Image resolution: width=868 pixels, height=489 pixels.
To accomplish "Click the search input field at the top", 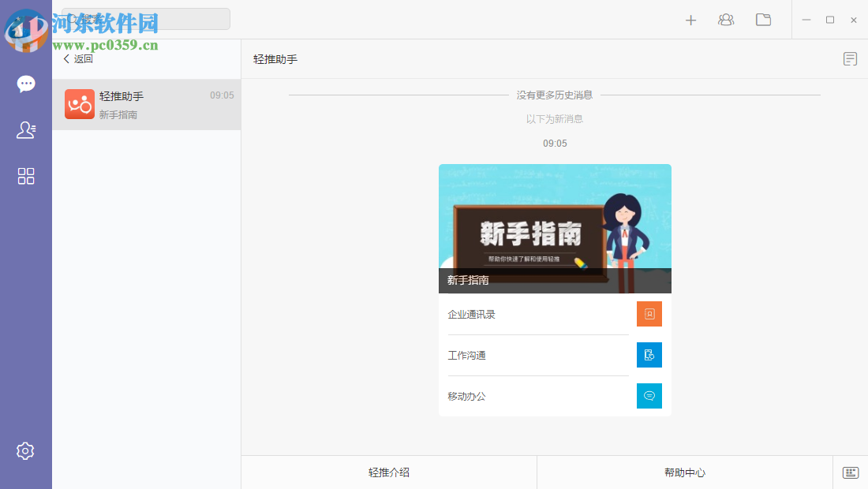I will click(146, 18).
